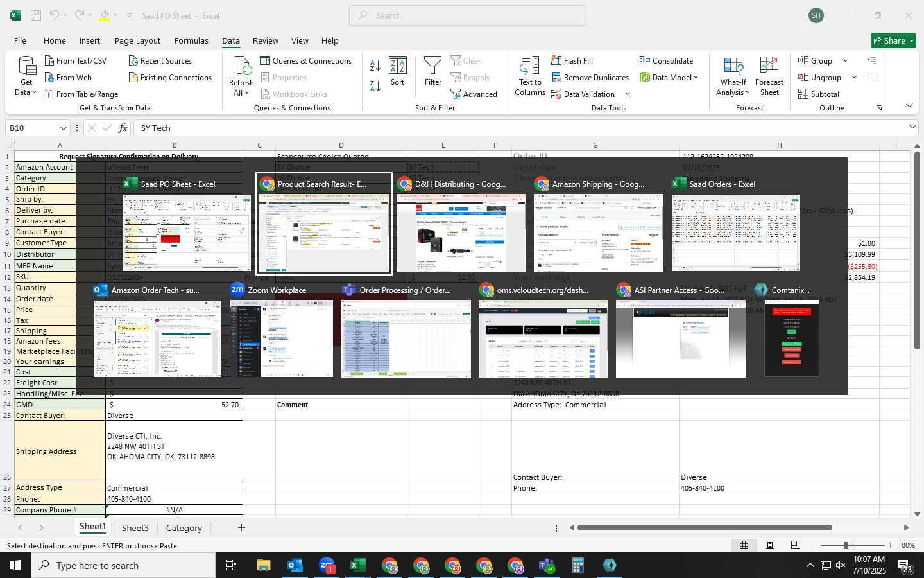
Task: Collapse the ribbon
Action: click(909, 106)
